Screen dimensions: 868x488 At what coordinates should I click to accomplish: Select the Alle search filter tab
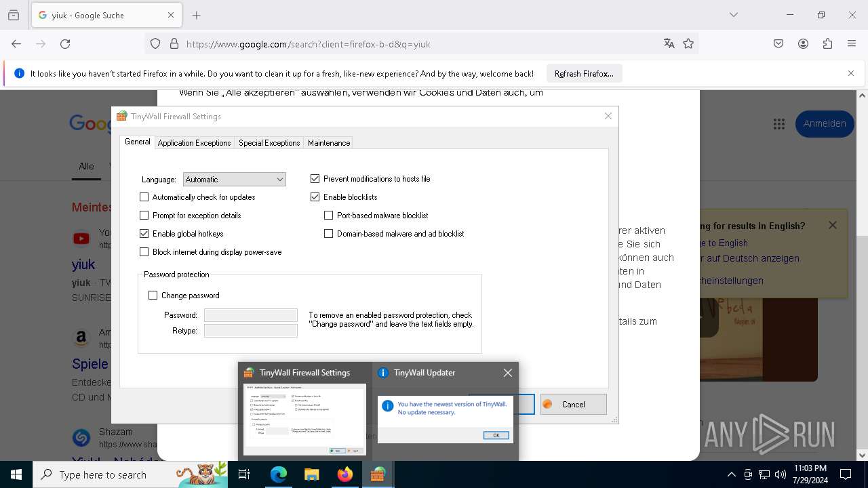coord(86,166)
